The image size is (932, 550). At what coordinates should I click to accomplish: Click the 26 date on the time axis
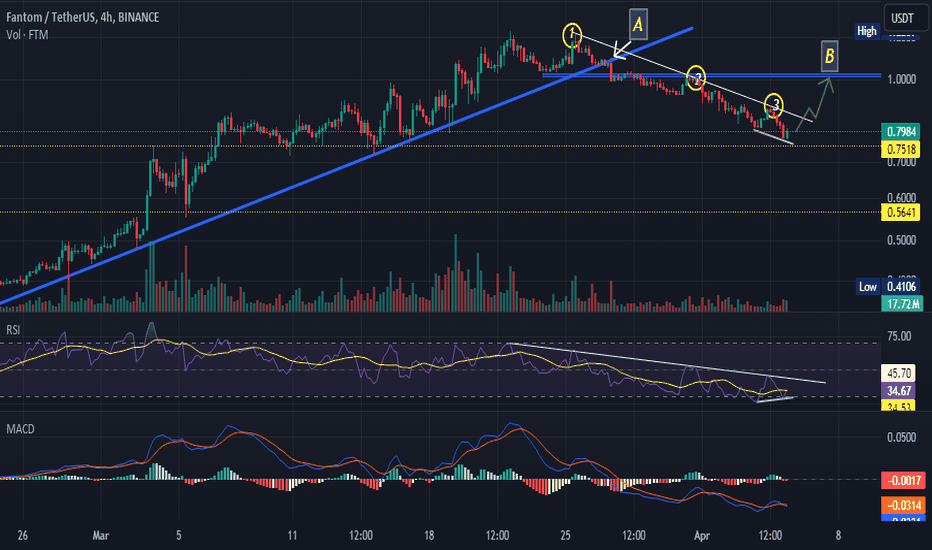pyautogui.click(x=23, y=536)
